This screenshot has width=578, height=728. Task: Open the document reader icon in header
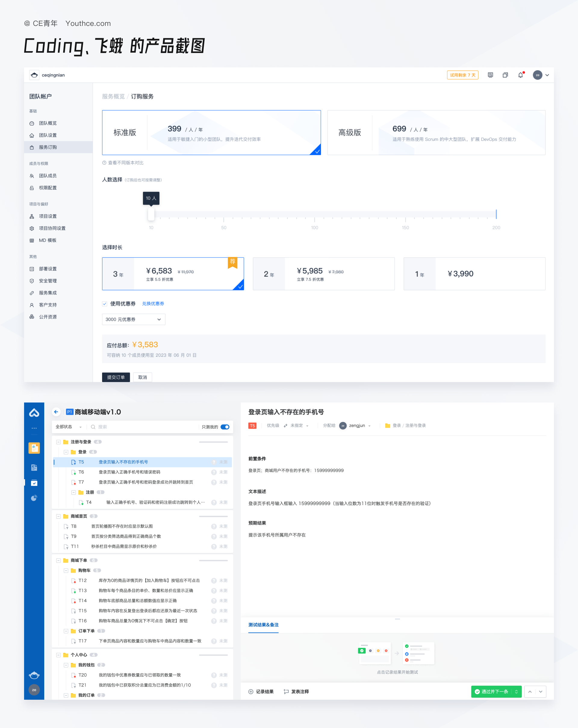point(490,75)
